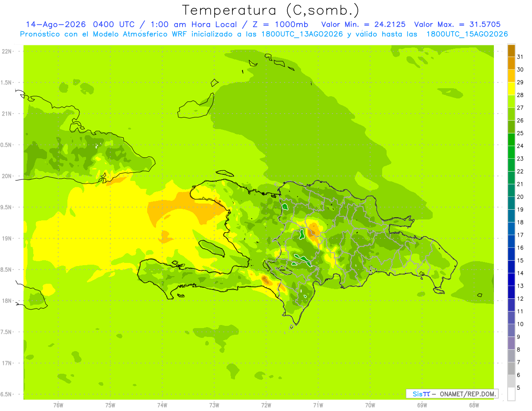Click the '19N' latitude label
This screenshot has height=411, width=532.
tap(6, 239)
